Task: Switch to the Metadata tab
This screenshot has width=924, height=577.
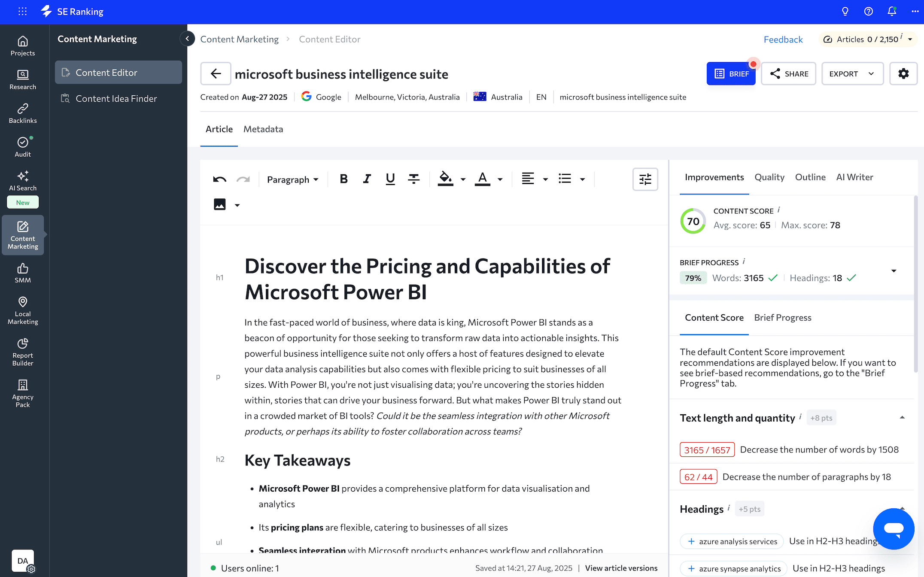Action: tap(263, 129)
